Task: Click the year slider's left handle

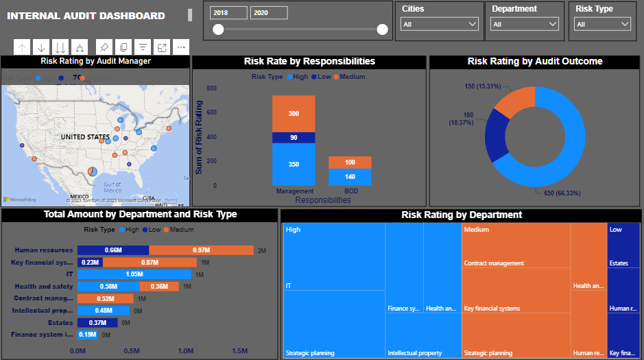Action: (218, 29)
